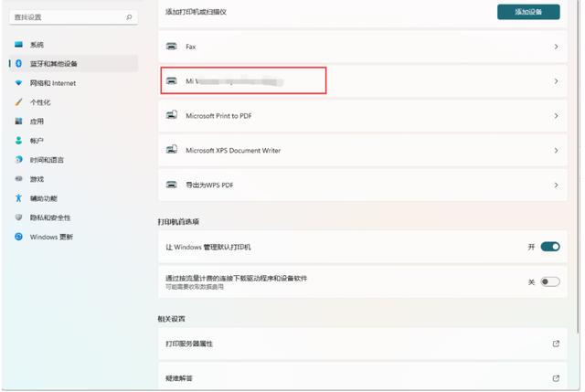
Task: Enable metered connection driver download toggle
Action: coord(550,281)
